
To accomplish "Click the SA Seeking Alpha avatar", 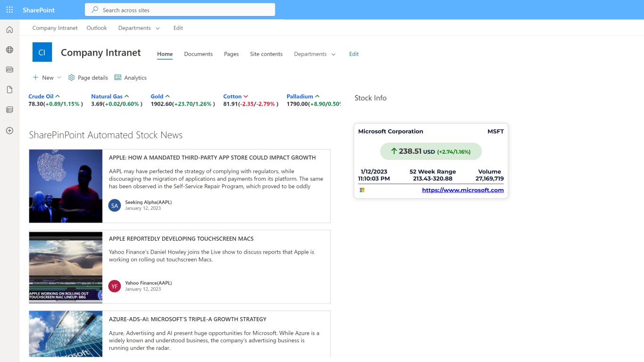I will [115, 206].
